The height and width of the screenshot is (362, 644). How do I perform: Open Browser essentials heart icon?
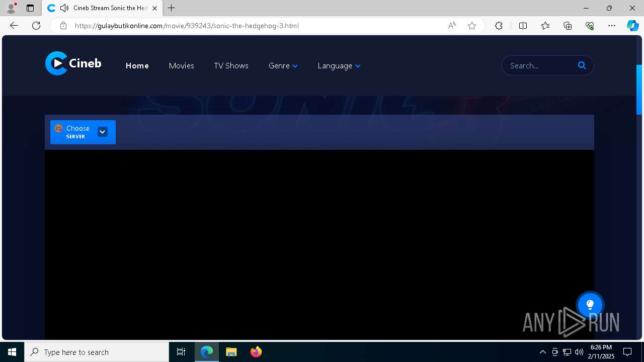[x=590, y=26]
